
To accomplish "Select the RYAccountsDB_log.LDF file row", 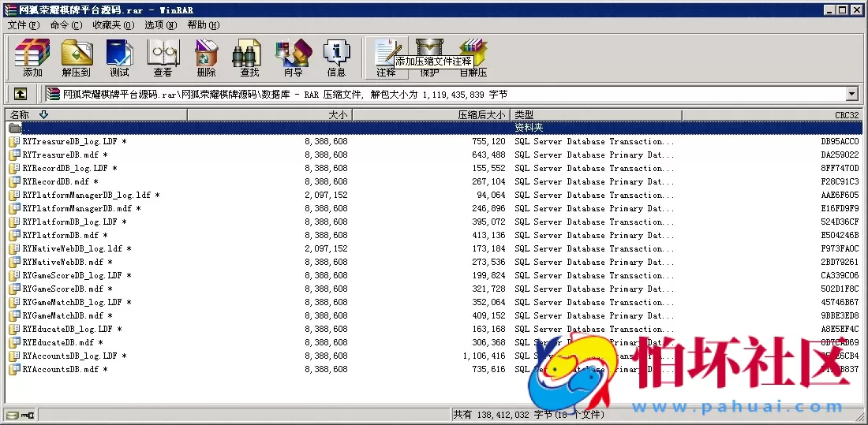I will point(69,356).
